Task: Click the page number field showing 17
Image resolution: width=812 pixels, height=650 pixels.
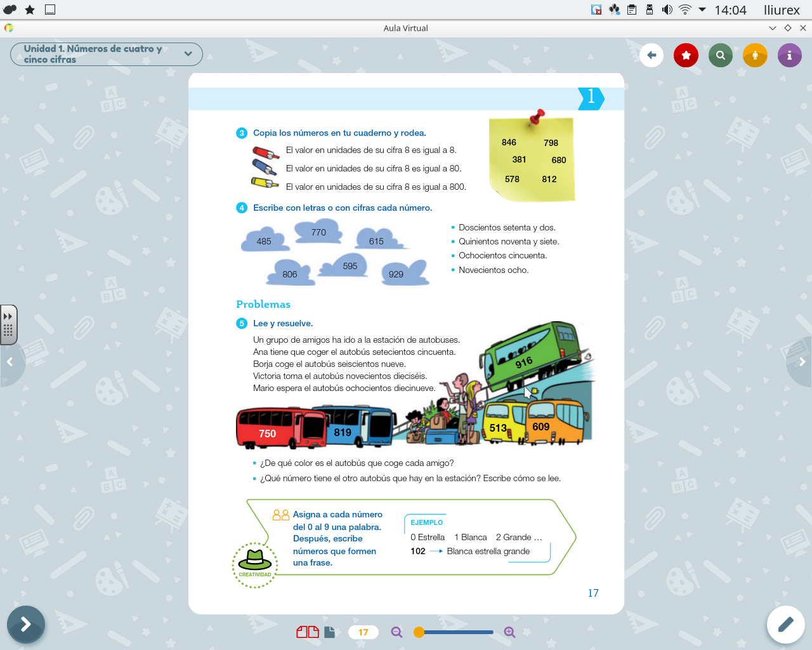Action: 363,632
